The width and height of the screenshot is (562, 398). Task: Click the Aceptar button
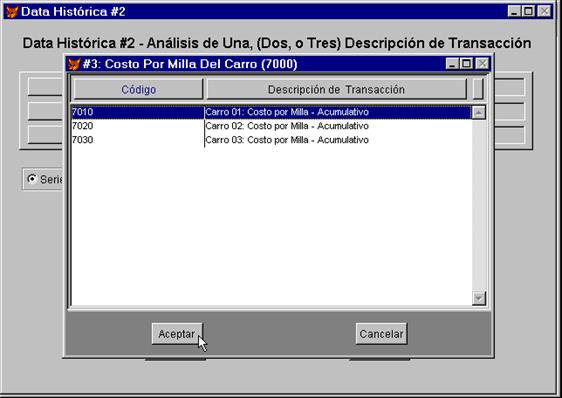coord(177,334)
